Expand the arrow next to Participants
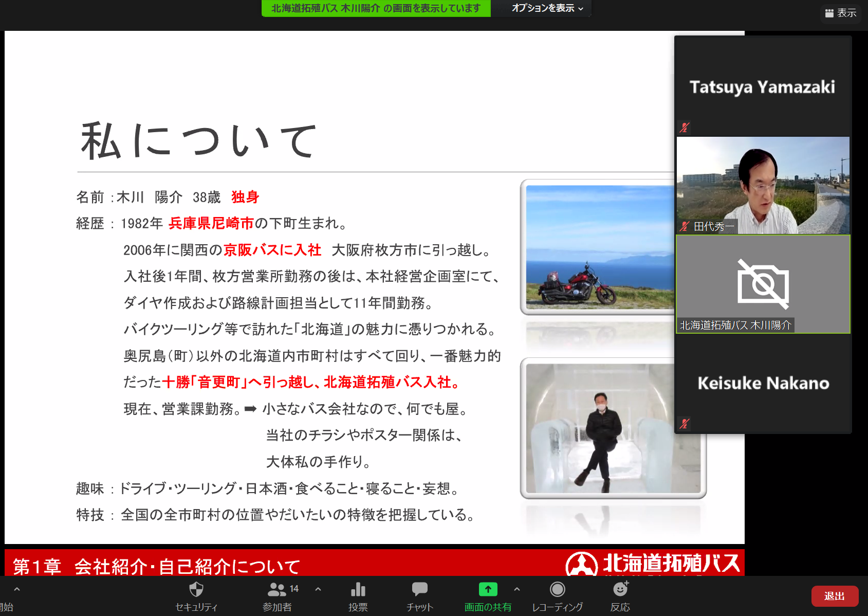868x616 pixels. (x=318, y=589)
